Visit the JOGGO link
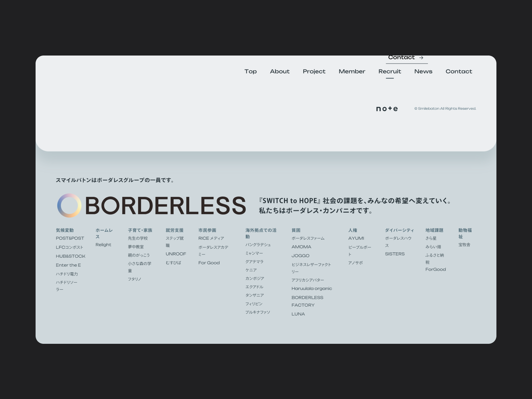This screenshot has width=532, height=399. (x=300, y=256)
